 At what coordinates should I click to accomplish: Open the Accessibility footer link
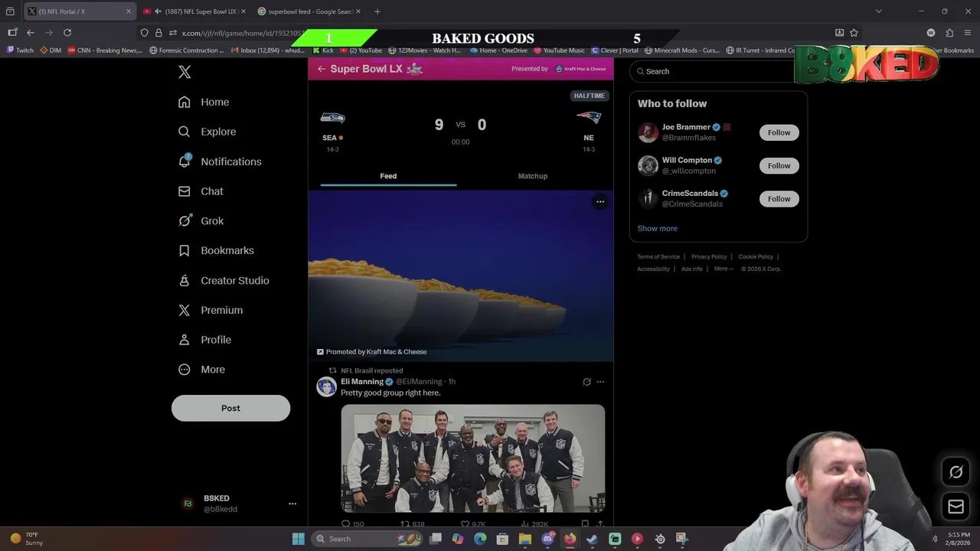click(x=653, y=269)
